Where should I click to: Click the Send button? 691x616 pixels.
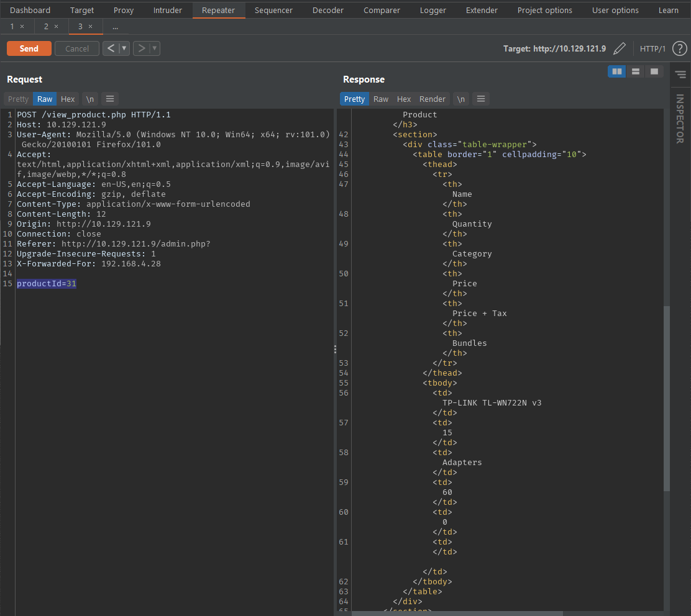[x=29, y=48]
